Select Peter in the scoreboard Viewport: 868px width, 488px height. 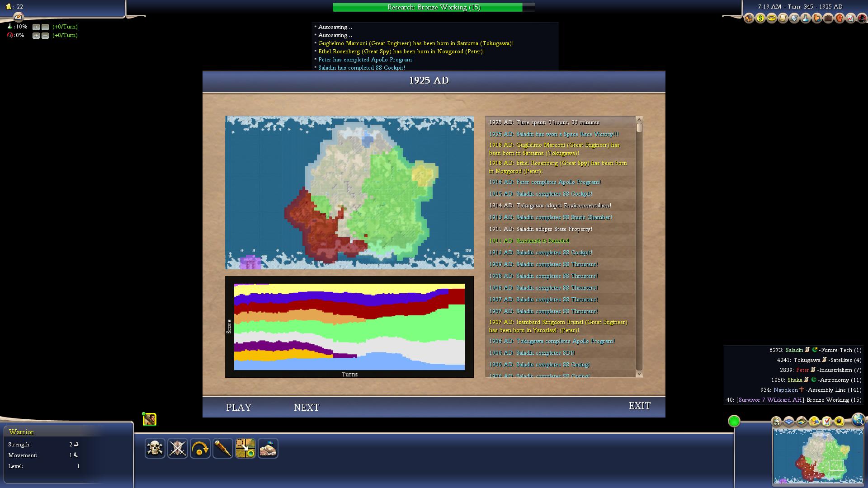[802, 370]
